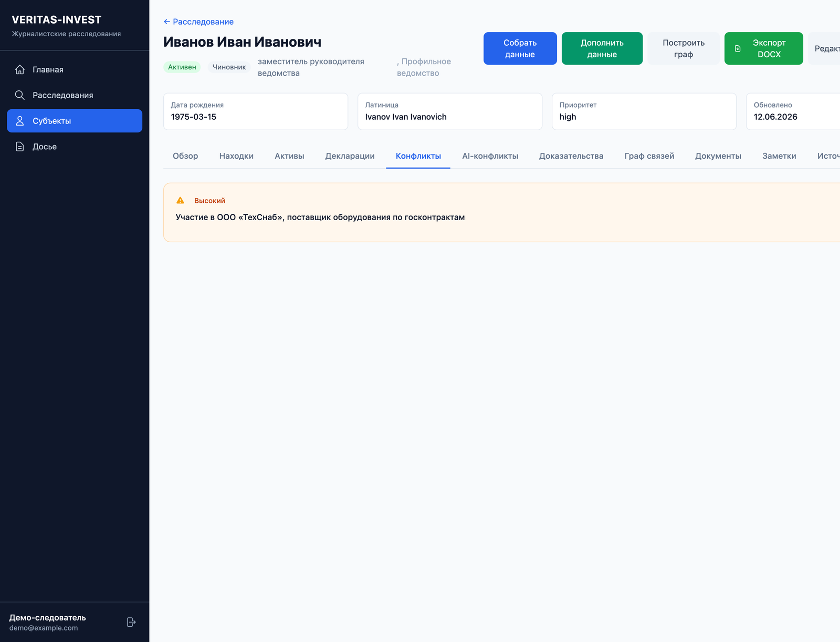
Task: Click the Профильное ведомство text
Action: (424, 67)
